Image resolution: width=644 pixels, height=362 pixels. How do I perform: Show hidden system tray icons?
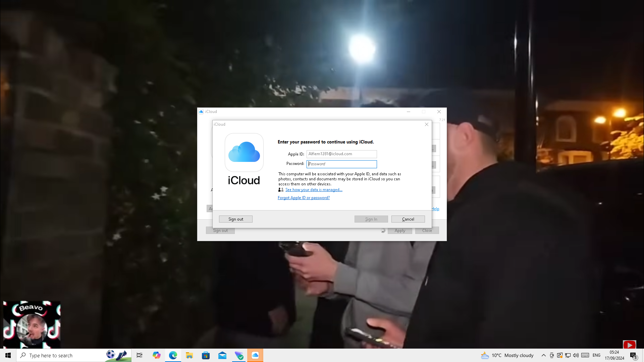543,355
